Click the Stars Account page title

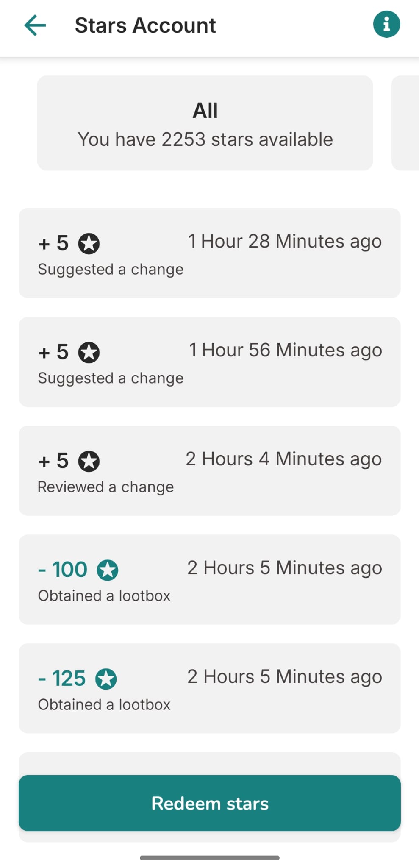(145, 25)
